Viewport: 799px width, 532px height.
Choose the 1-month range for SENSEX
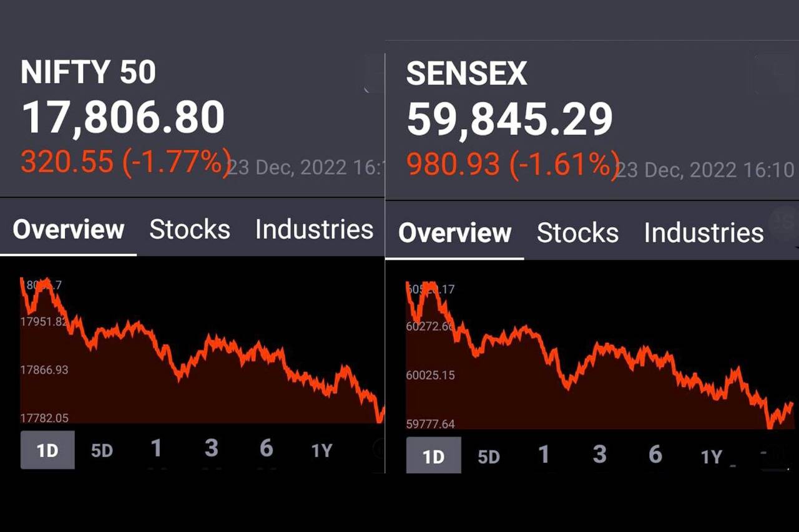544,455
